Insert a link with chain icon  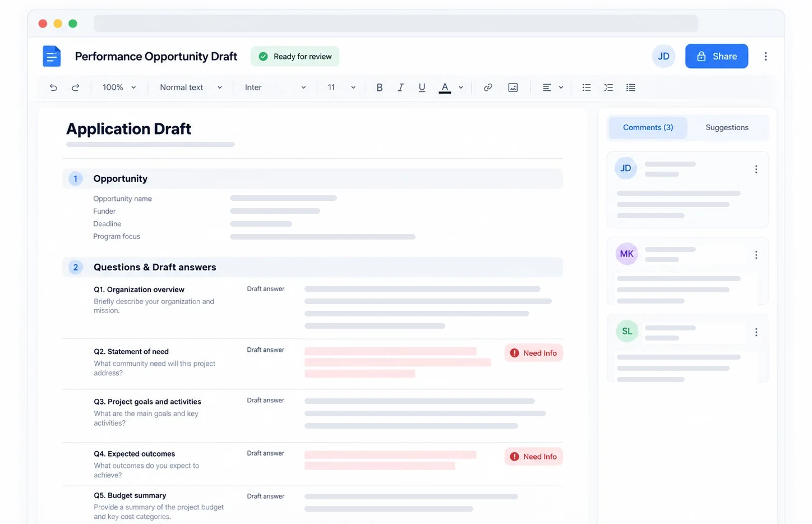[488, 88]
